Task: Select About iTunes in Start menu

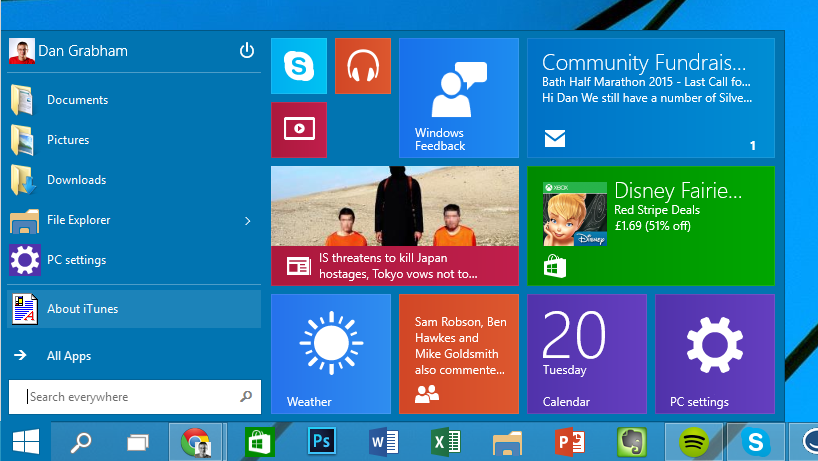Action: [x=82, y=309]
